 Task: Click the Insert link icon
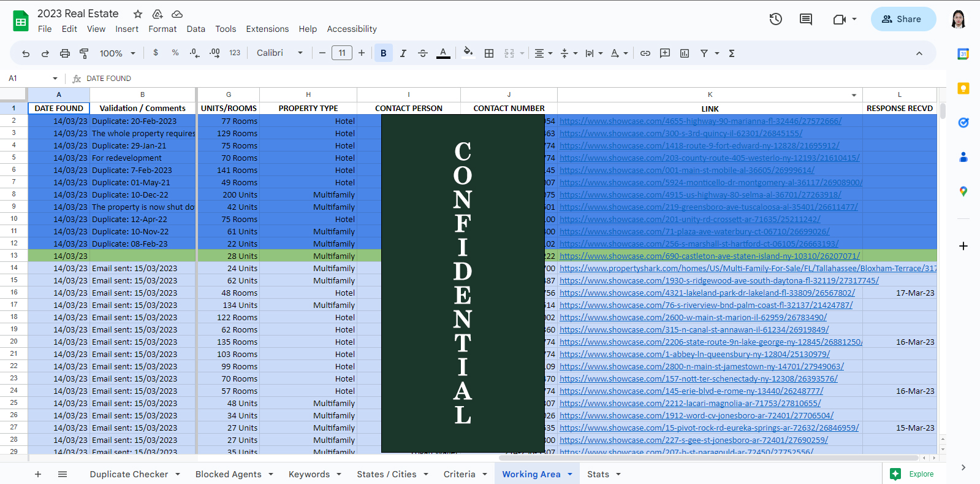coord(645,53)
